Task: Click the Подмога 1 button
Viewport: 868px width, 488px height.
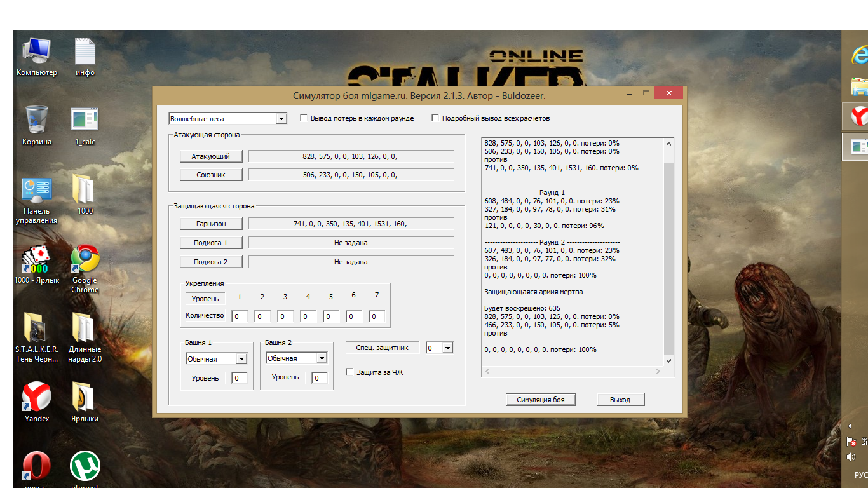Action: (211, 243)
